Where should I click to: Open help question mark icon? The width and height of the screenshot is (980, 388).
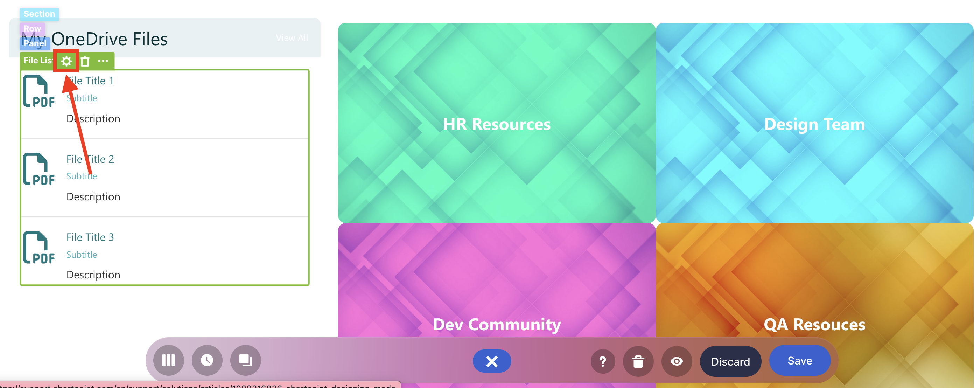pos(603,361)
